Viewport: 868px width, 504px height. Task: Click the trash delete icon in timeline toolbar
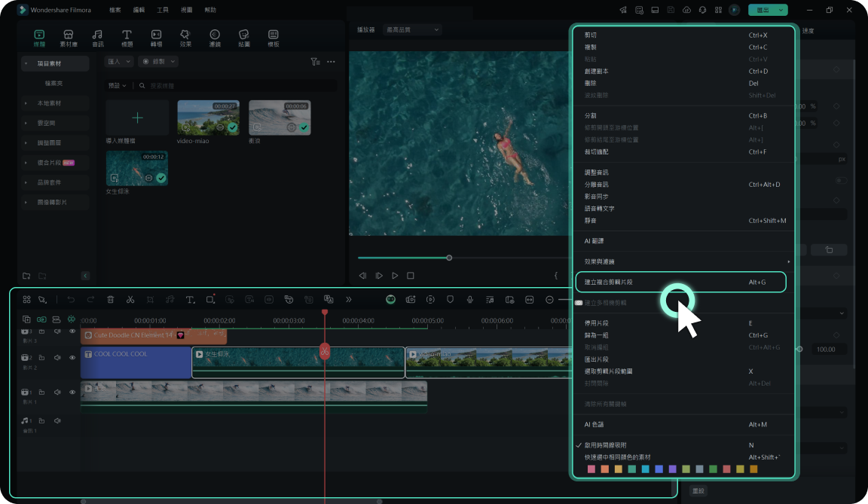tap(111, 300)
